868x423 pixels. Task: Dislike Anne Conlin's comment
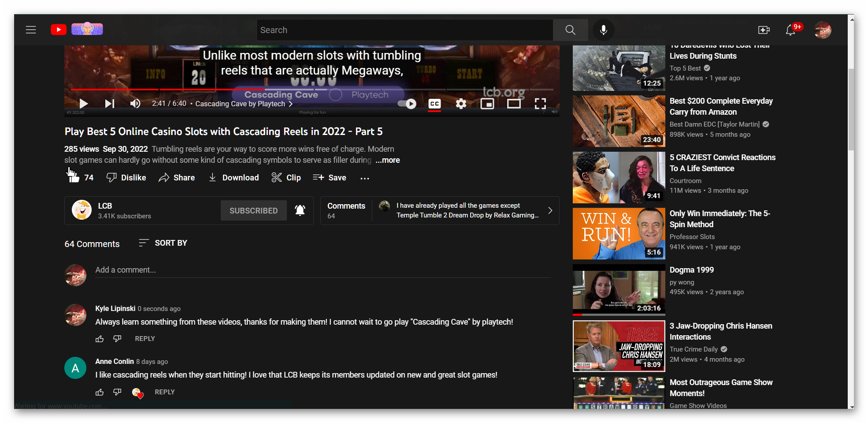click(117, 392)
